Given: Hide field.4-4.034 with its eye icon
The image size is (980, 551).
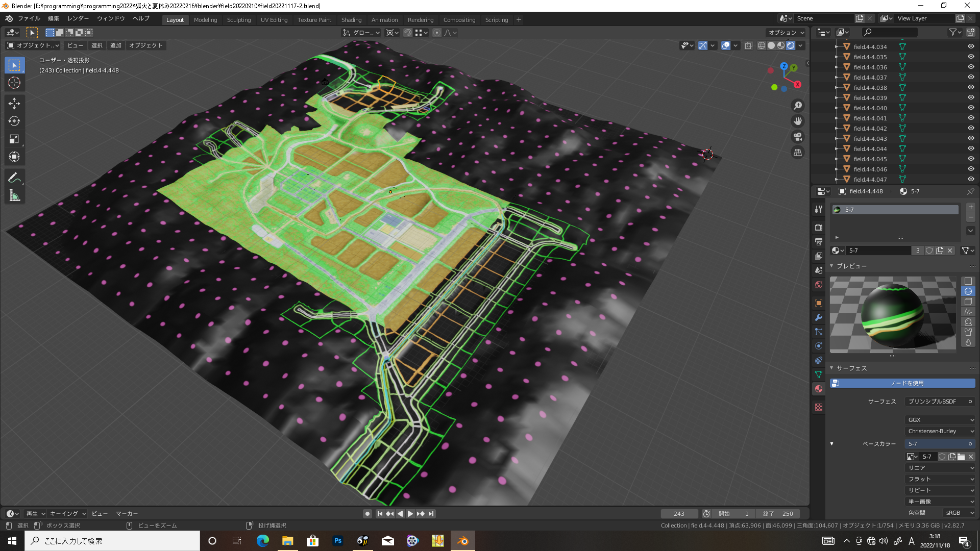Looking at the screenshot, I should tap(970, 46).
